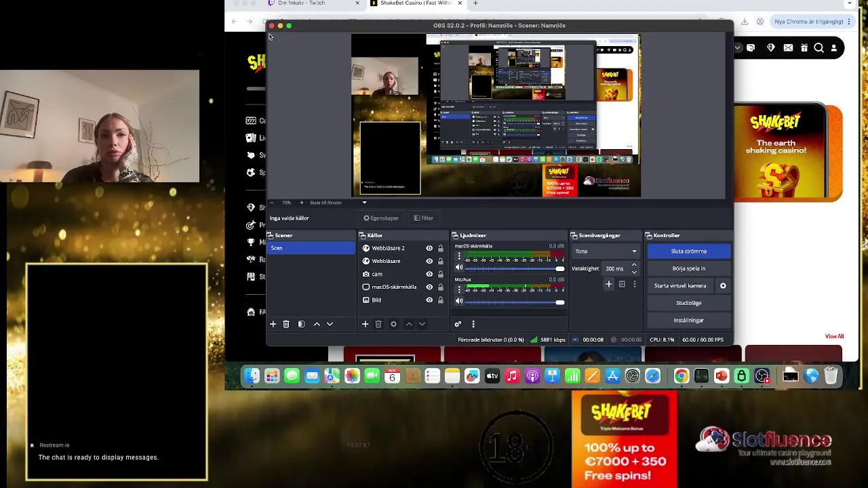Open Mic/Aux audio track options menu
The width and height of the screenshot is (868, 488).
point(459,290)
